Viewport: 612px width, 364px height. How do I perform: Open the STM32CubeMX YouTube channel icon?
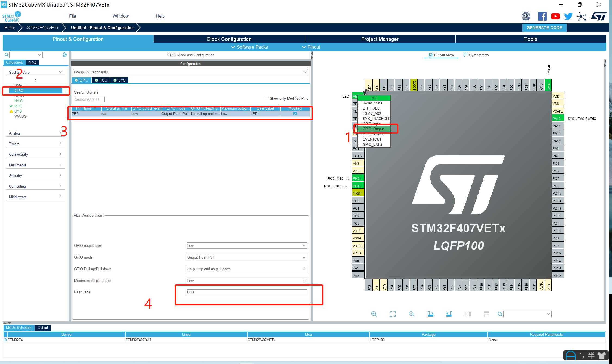[x=555, y=16]
